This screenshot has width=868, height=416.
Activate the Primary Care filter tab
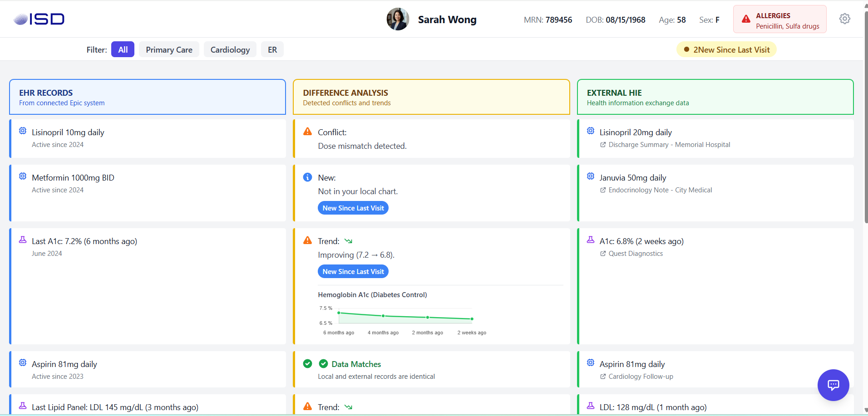168,49
